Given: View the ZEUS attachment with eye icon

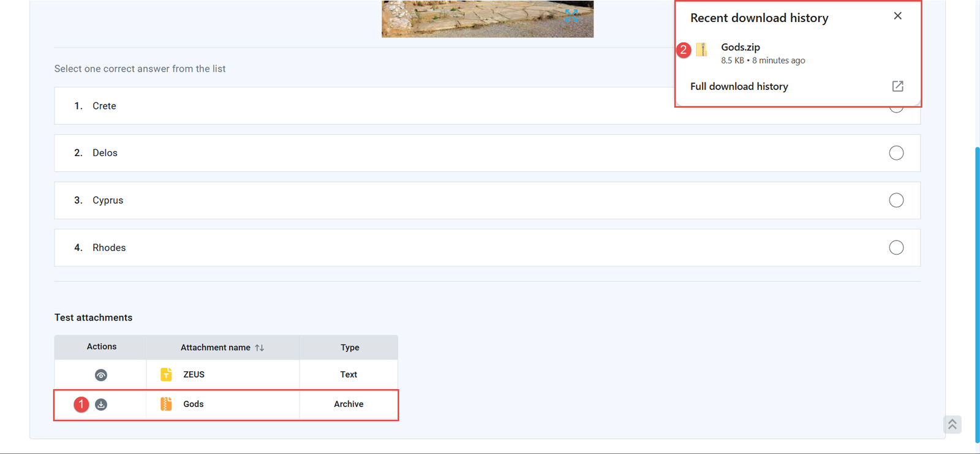Looking at the screenshot, I should [101, 375].
